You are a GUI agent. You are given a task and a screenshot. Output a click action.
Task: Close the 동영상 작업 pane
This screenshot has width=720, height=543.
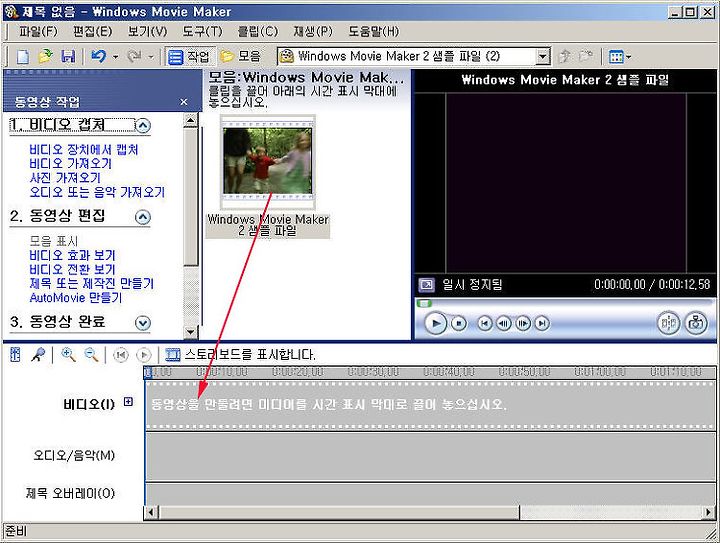(x=184, y=101)
